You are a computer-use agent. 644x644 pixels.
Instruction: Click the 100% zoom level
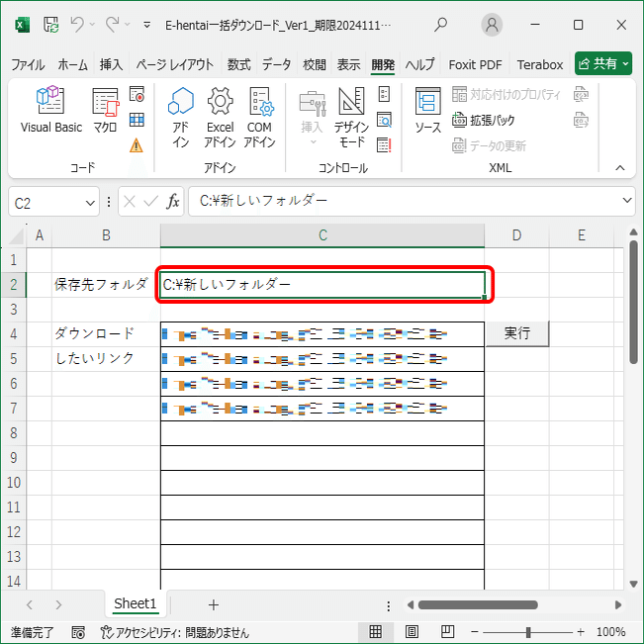click(x=610, y=632)
